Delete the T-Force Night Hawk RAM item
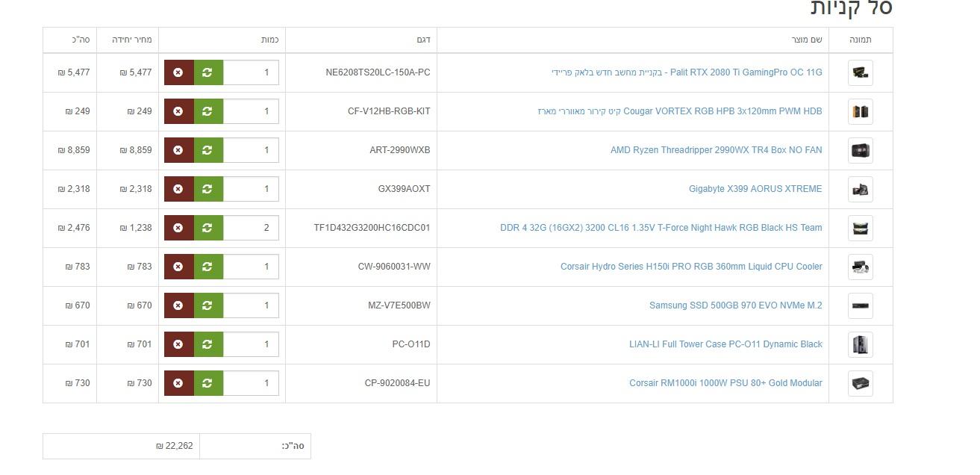 point(178,228)
